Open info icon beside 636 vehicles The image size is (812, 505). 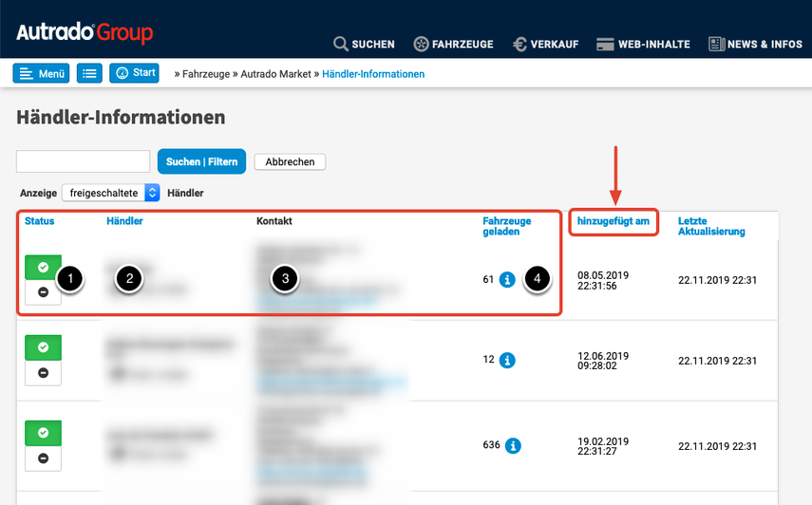pos(513,445)
